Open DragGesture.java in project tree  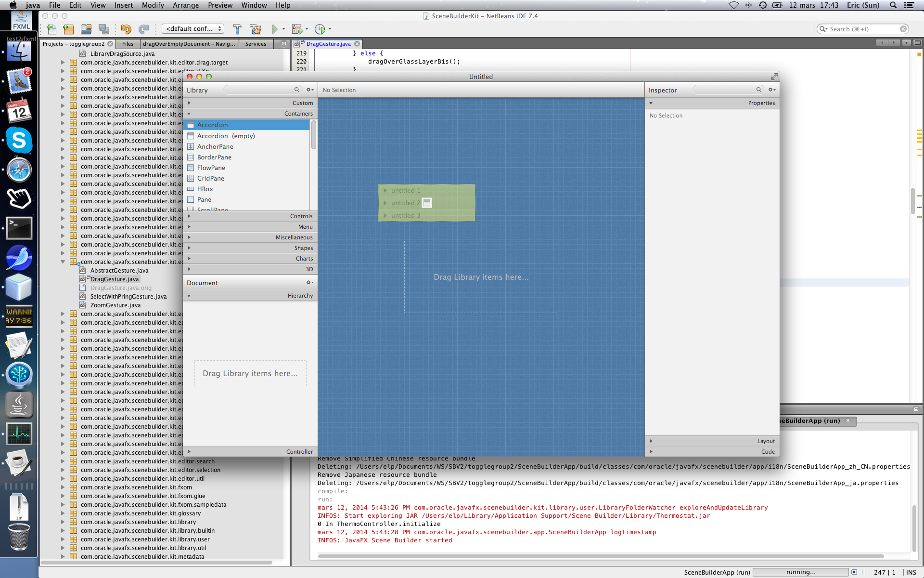click(x=115, y=279)
